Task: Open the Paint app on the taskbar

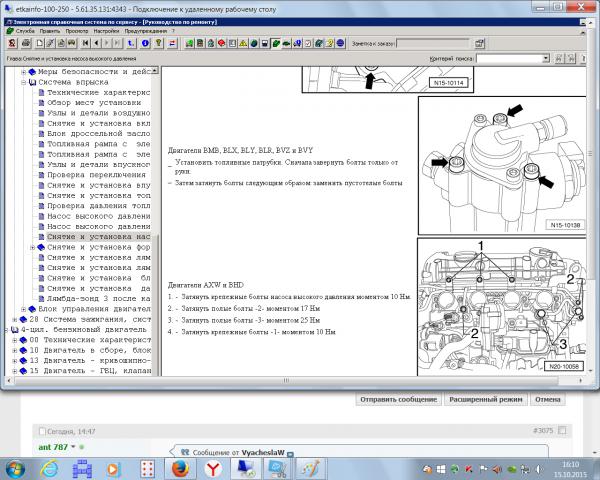Action: (311, 469)
